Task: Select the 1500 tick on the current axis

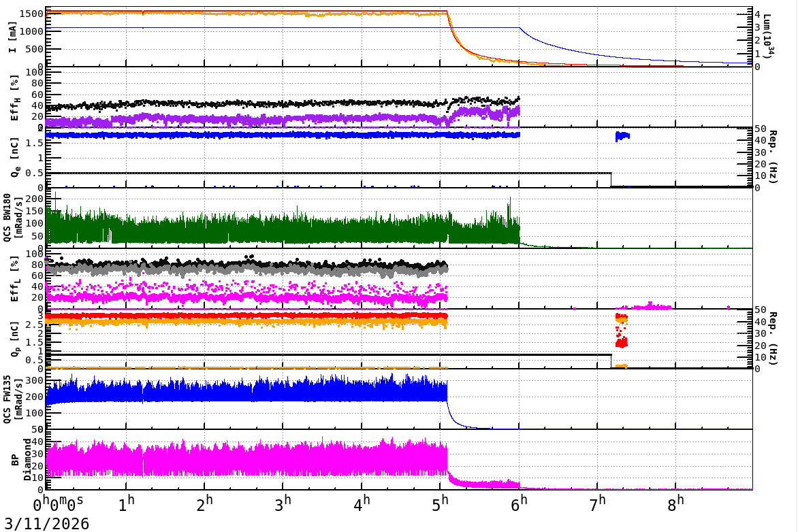Action: [31, 14]
